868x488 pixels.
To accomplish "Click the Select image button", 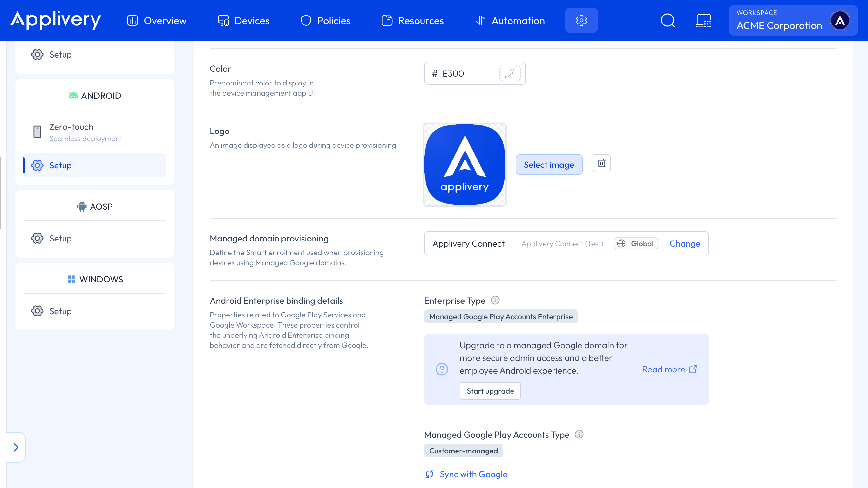I will click(549, 165).
